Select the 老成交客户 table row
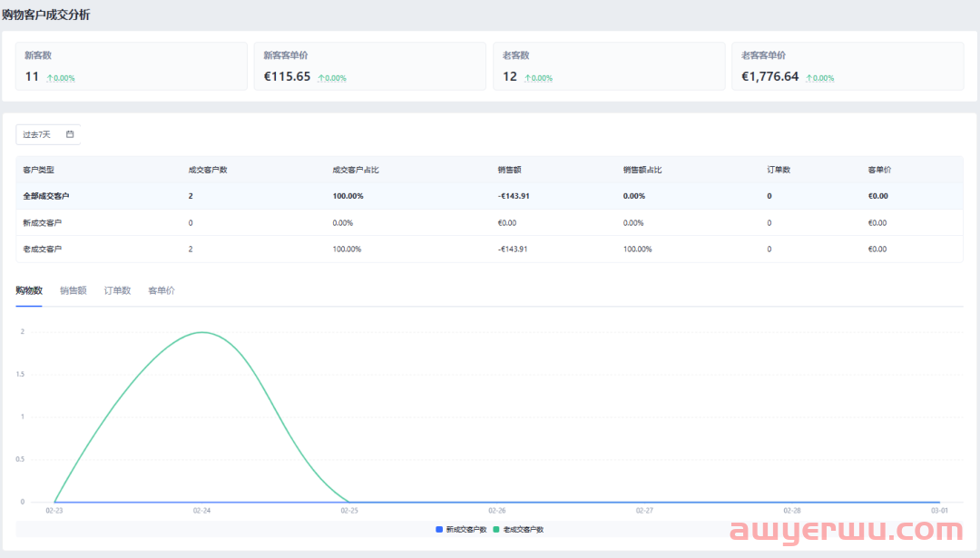This screenshot has width=980, height=558. click(x=489, y=249)
